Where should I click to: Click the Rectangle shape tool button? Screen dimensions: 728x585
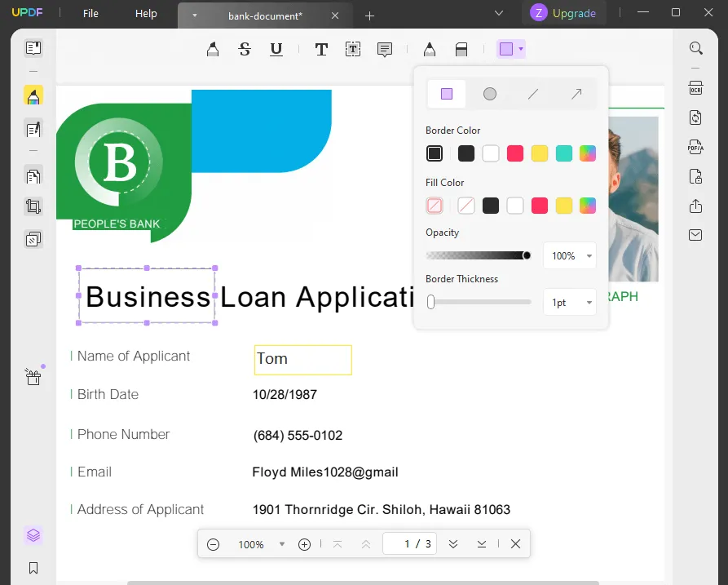click(x=506, y=49)
